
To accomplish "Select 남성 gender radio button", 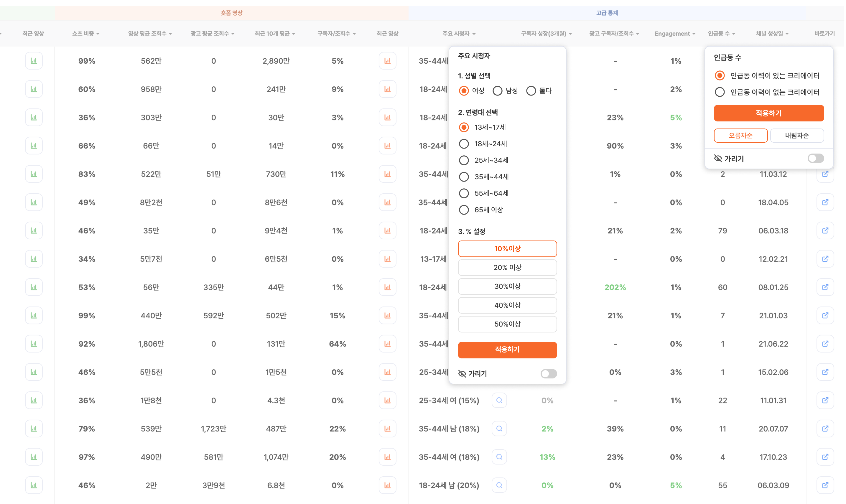I will (x=497, y=91).
